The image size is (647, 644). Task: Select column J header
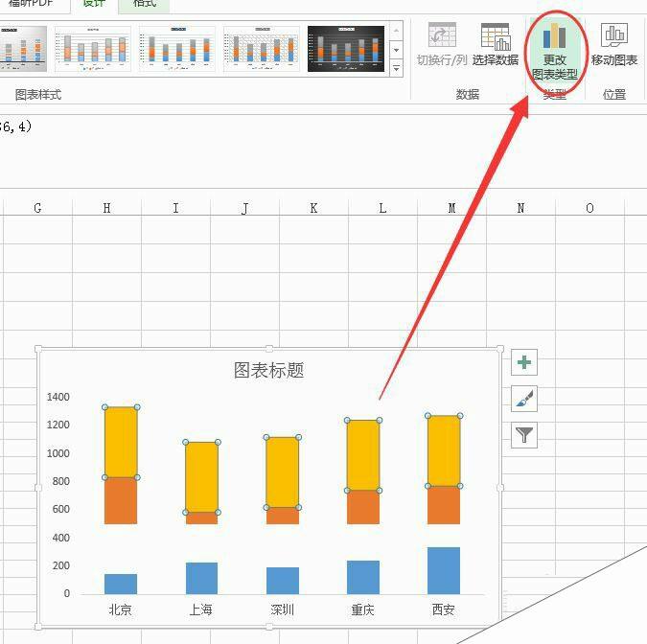pos(245,208)
